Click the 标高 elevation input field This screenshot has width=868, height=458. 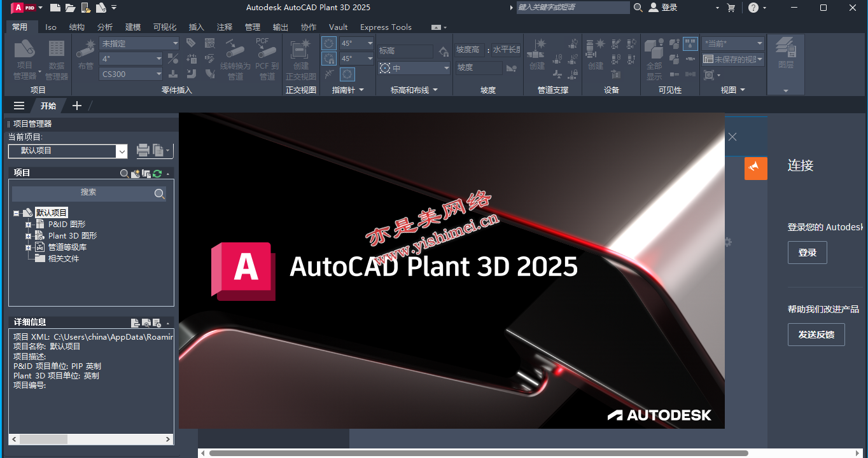[x=405, y=51]
